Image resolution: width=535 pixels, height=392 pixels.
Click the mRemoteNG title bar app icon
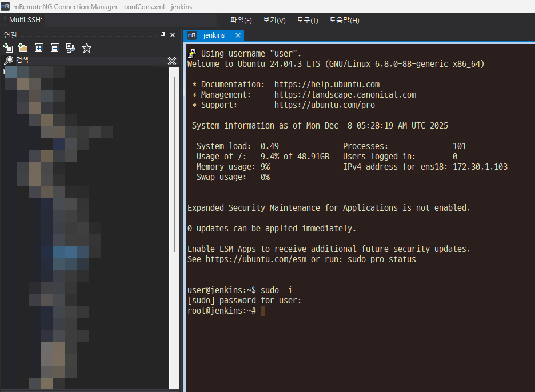coord(5,6)
